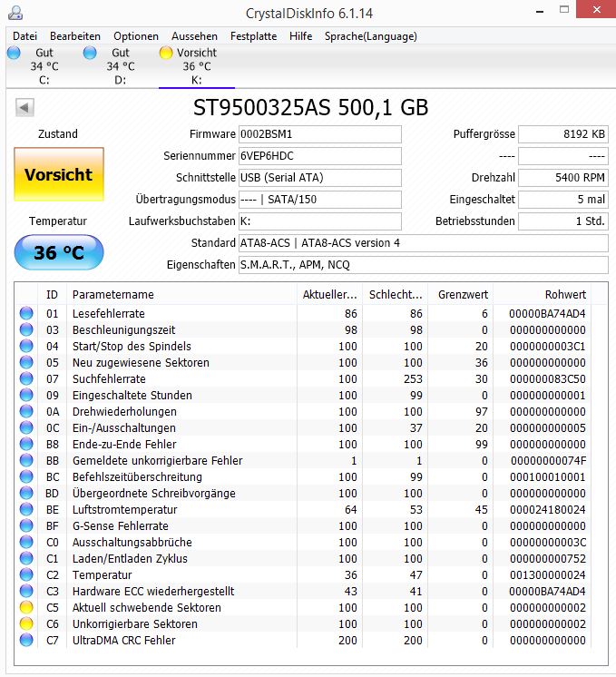Viewport: 616px width, 677px height.
Task: Click status icon of Übergeordnete Schreibvorgänge row
Action: (26, 493)
